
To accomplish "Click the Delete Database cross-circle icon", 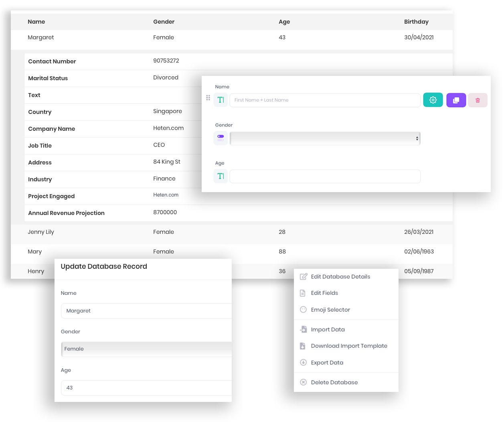I will pos(304,382).
